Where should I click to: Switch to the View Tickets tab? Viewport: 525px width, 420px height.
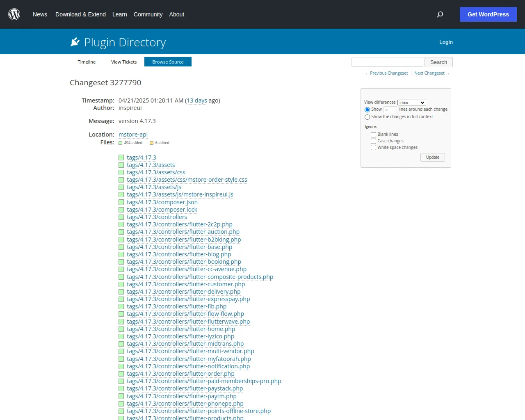tap(124, 62)
